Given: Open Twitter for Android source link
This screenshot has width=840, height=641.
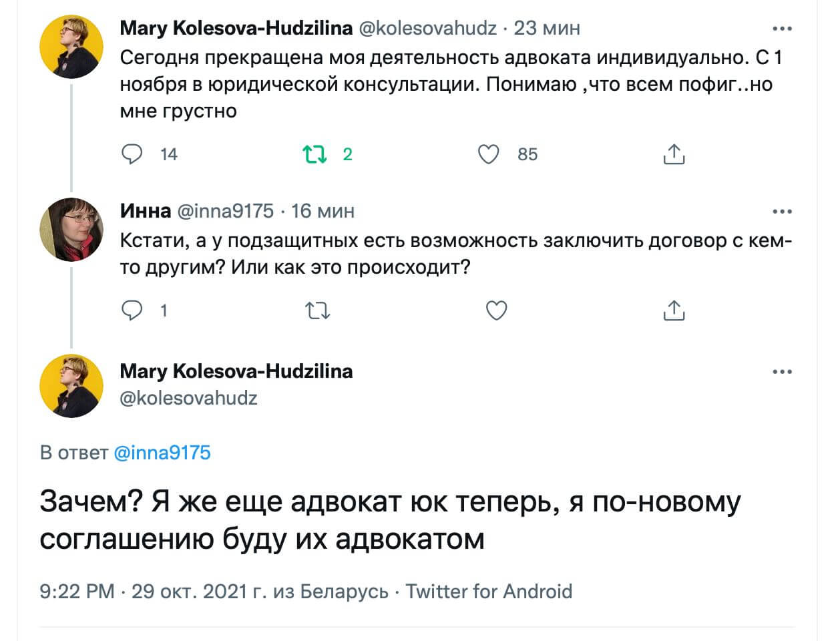Looking at the screenshot, I should coord(489,592).
